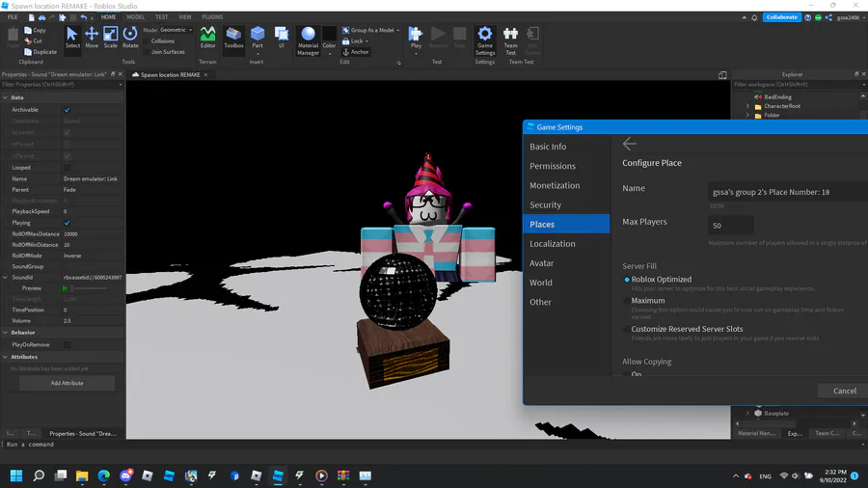Open Discord from taskbar
Viewport: 868px width, 488px height.
[125, 475]
